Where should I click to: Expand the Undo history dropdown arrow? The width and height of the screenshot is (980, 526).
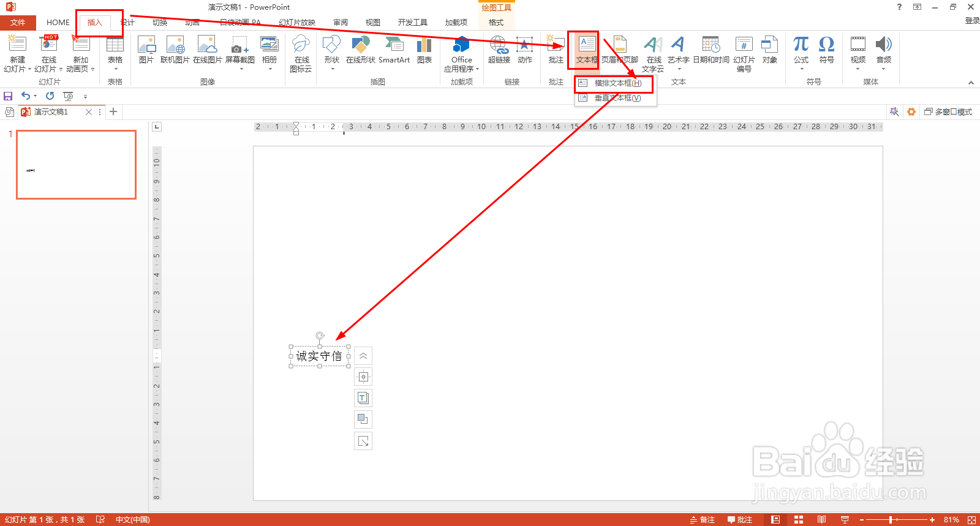36,96
